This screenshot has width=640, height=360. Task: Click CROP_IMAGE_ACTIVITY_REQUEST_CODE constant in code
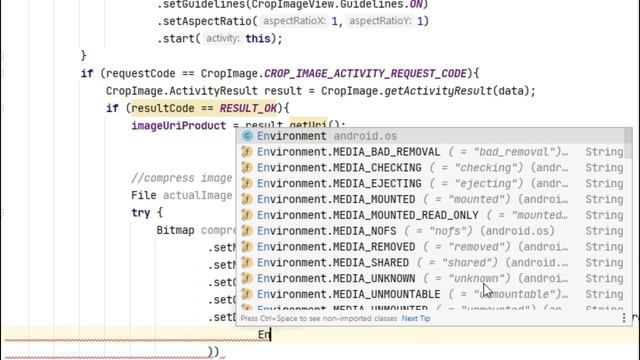pyautogui.click(x=365, y=73)
